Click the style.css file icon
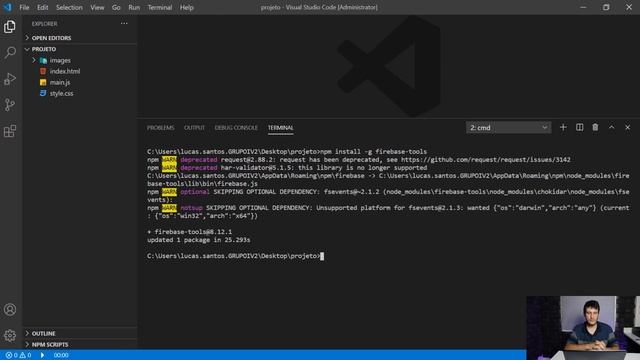Viewport: 640px width, 360px height. tap(43, 93)
